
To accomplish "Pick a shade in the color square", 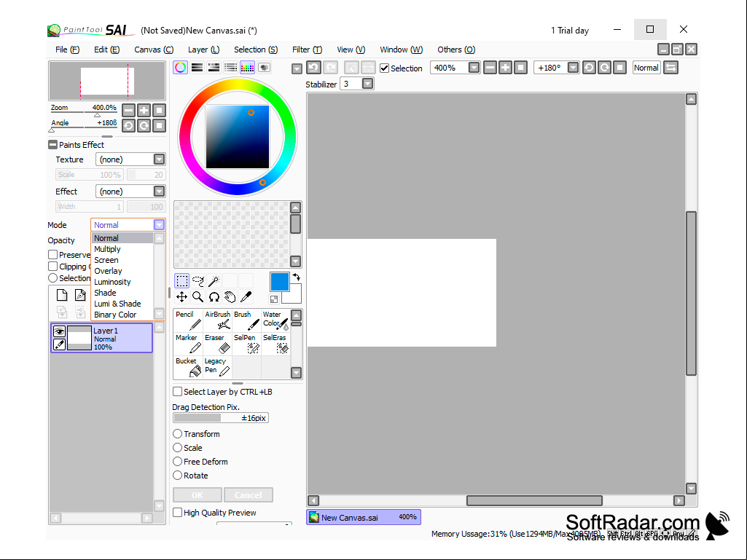I will tap(238, 137).
